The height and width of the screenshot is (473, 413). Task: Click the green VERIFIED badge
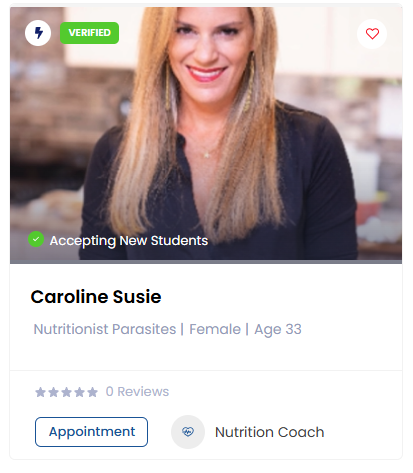click(89, 33)
